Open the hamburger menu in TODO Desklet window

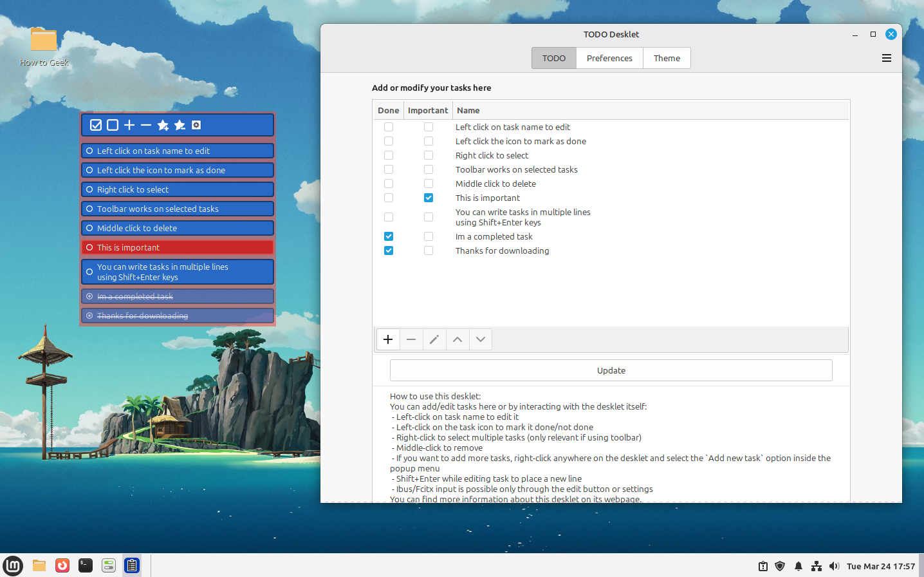[887, 58]
